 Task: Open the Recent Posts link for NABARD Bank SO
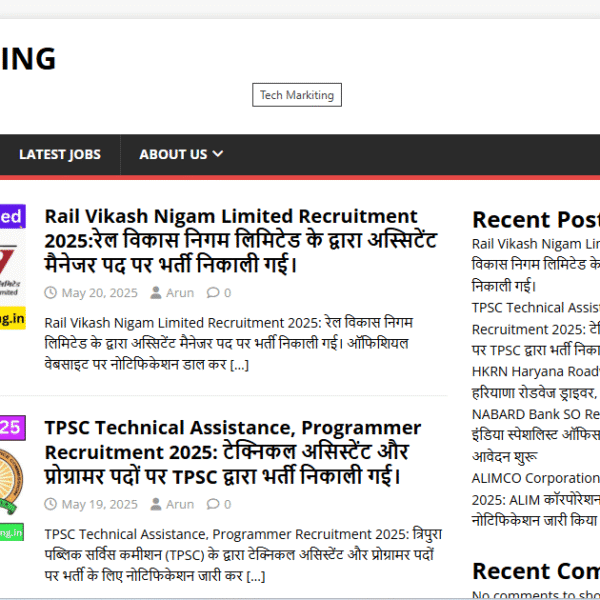[x=536, y=435]
